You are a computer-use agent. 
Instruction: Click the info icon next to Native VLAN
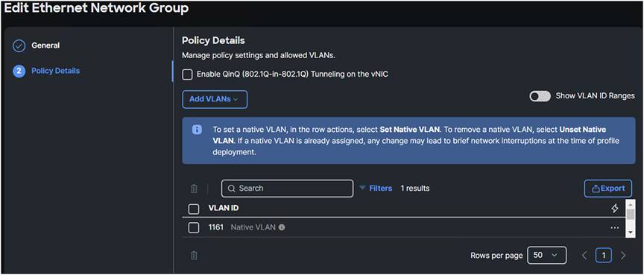[282, 227]
